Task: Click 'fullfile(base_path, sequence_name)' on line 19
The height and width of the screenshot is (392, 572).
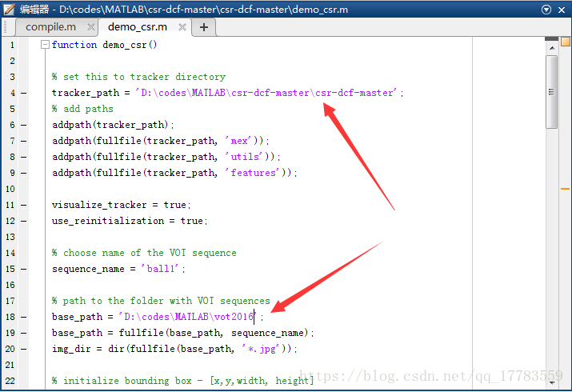Action: click(214, 333)
